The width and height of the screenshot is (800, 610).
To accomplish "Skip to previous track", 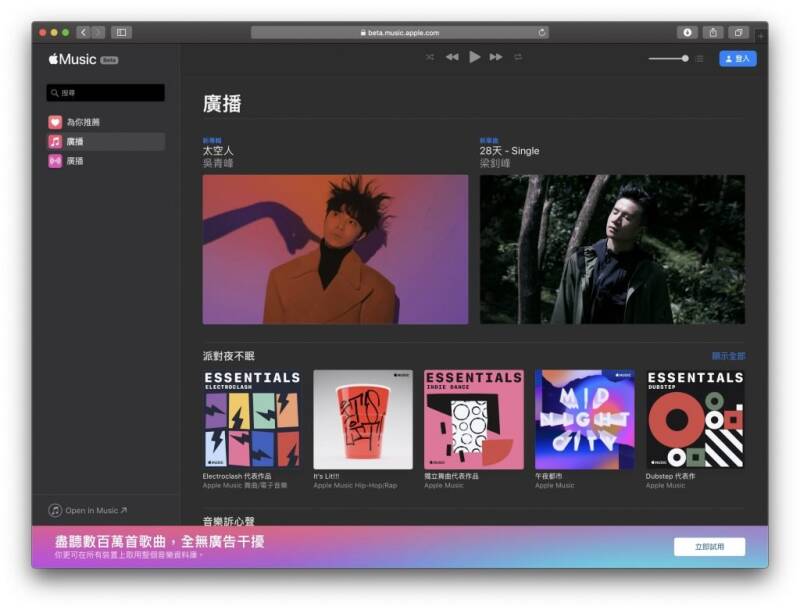I will pos(452,57).
